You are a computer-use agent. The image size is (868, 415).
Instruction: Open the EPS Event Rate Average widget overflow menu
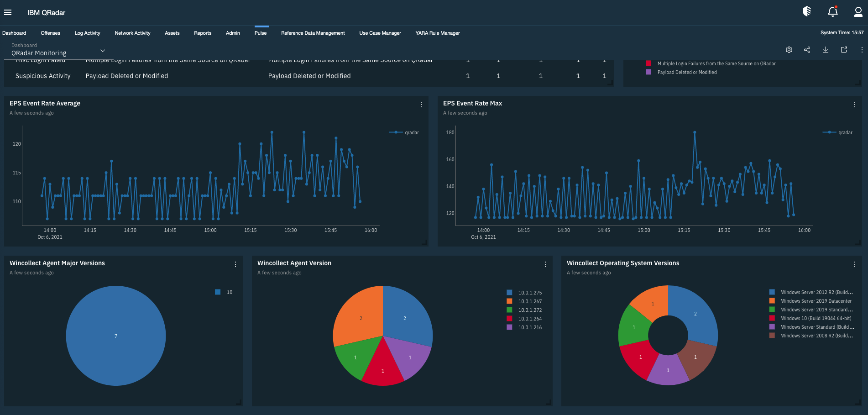420,105
